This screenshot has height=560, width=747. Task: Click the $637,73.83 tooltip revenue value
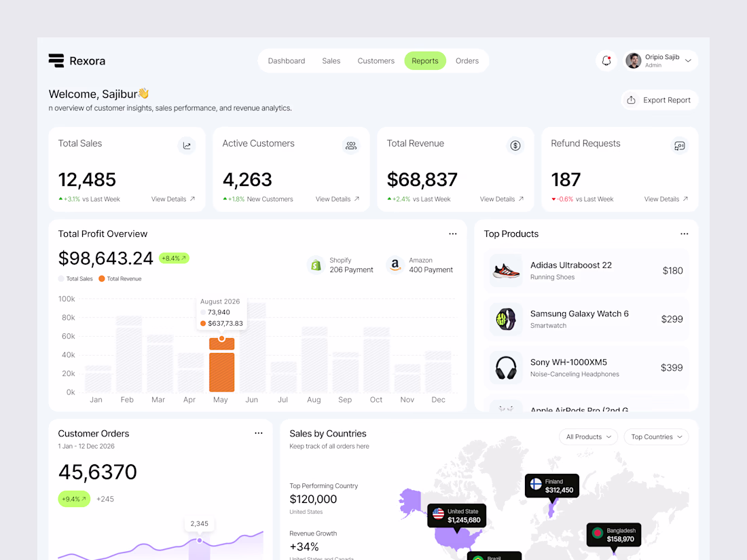[225, 323]
